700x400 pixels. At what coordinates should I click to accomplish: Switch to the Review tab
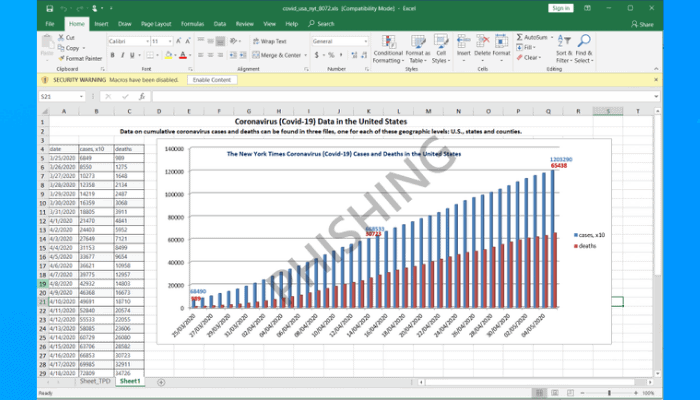click(x=245, y=24)
